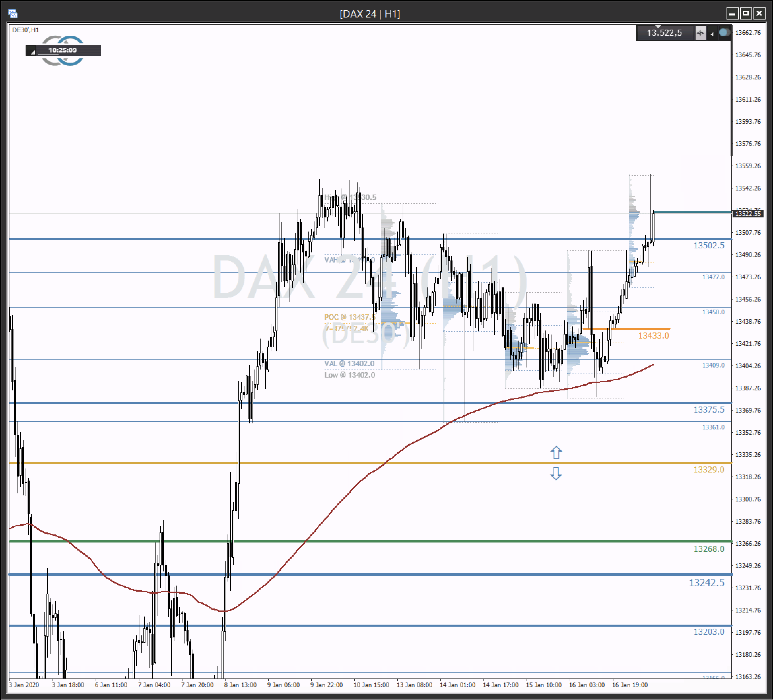Click the 16 Jan 19:00 date label
This screenshot has width=773, height=700.
[x=630, y=685]
